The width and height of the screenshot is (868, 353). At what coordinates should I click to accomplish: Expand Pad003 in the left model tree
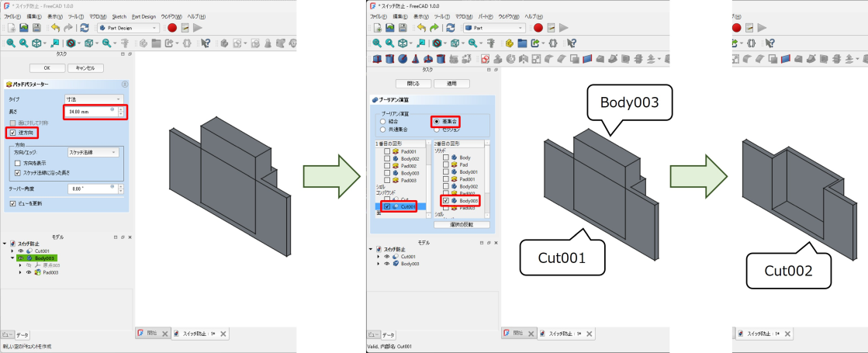[x=20, y=272]
